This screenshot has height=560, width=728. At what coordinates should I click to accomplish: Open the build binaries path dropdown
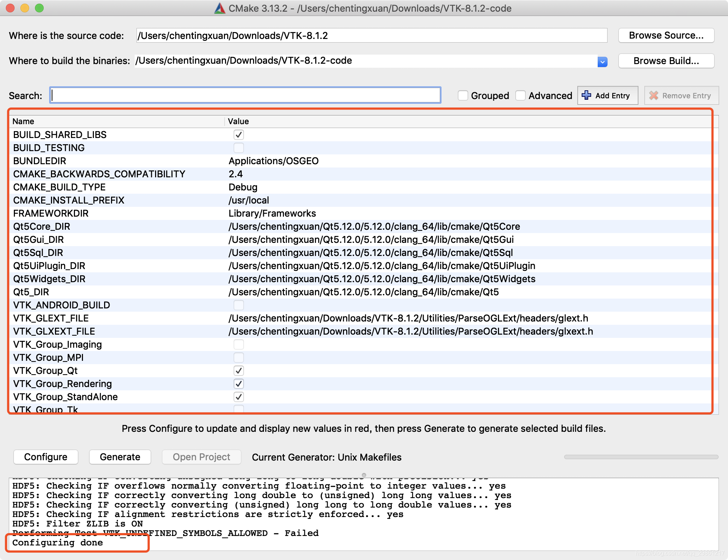[x=602, y=62]
